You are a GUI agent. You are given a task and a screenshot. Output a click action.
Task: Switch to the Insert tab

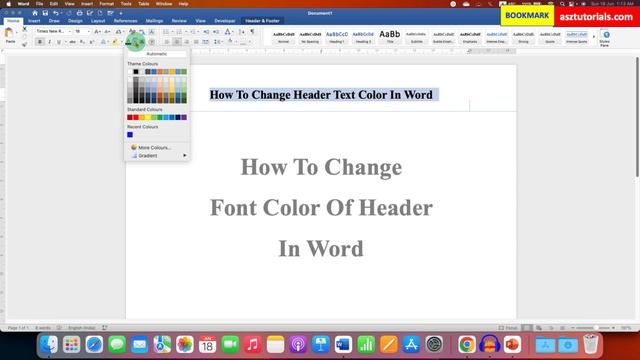tap(34, 21)
